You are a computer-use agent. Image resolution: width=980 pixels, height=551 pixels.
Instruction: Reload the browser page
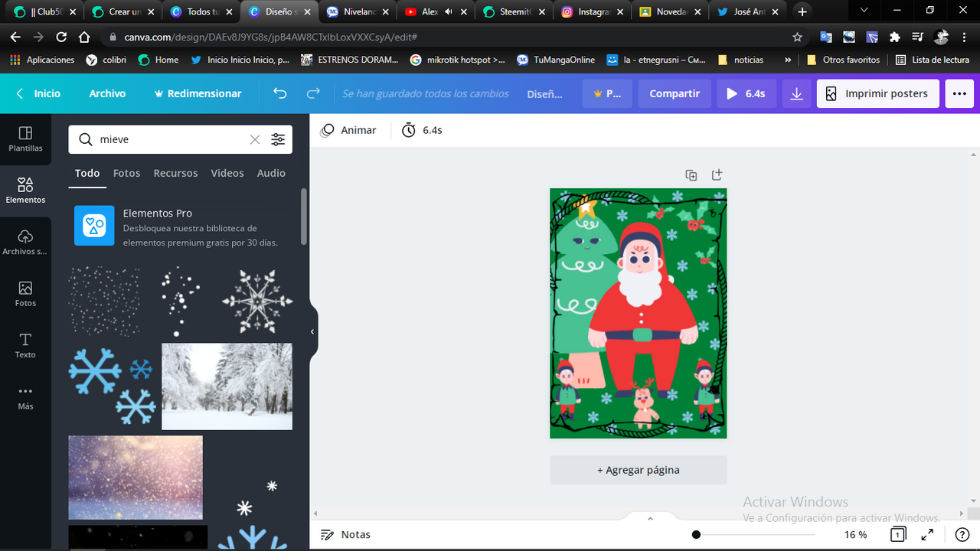[x=61, y=37]
